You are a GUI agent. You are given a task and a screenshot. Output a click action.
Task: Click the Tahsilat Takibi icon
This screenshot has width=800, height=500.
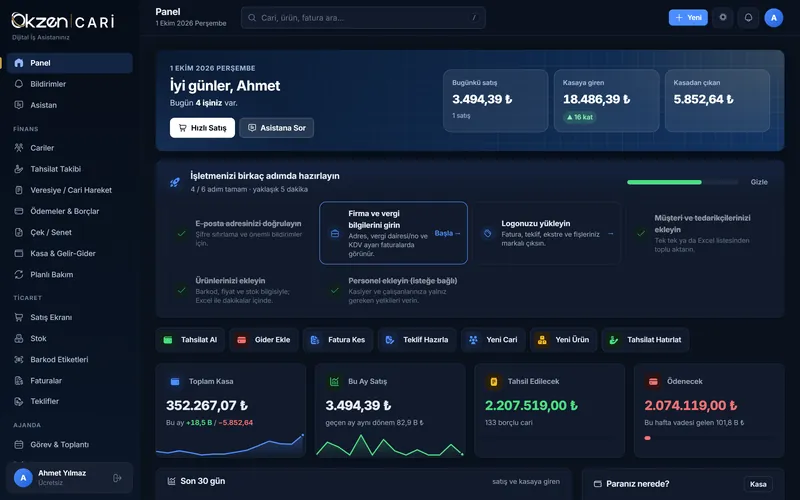19,168
